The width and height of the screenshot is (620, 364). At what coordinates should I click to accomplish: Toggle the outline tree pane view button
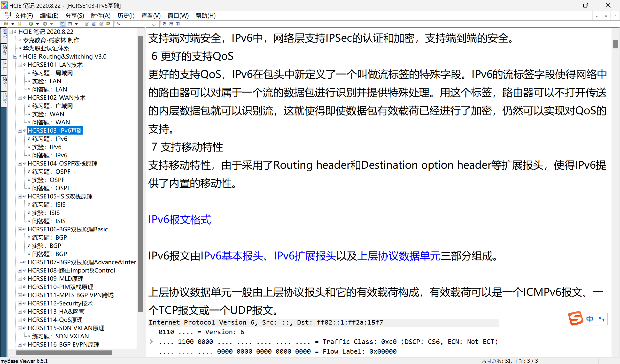tap(62, 24)
